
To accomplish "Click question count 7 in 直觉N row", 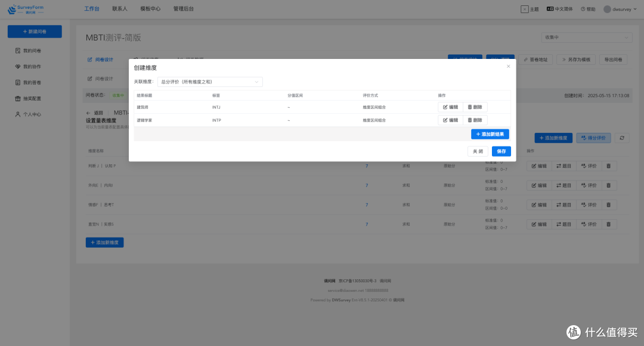I will tap(367, 225).
